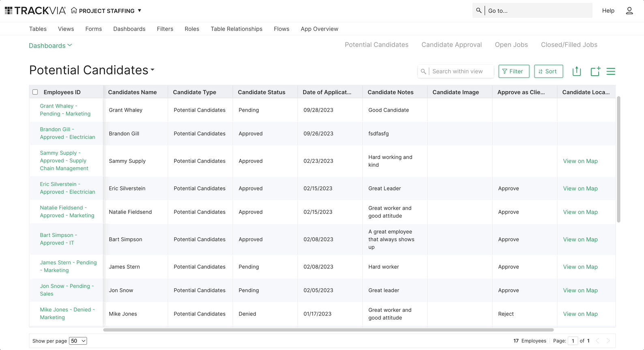Click the Search within view field

tap(462, 71)
